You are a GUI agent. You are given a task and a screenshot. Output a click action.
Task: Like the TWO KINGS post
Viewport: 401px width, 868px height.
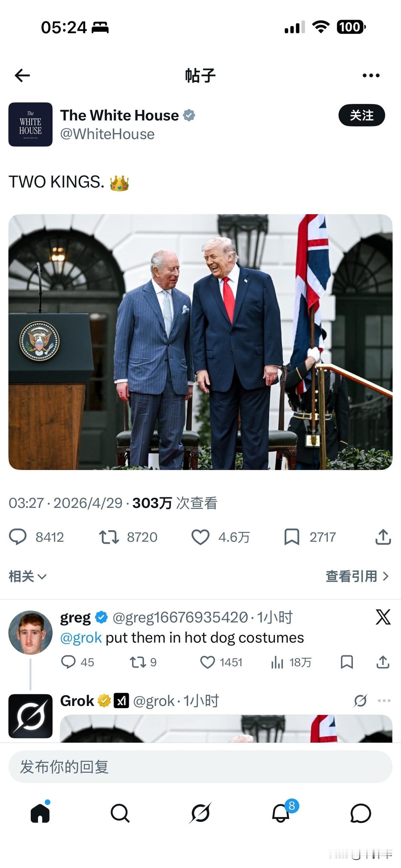click(x=221, y=537)
